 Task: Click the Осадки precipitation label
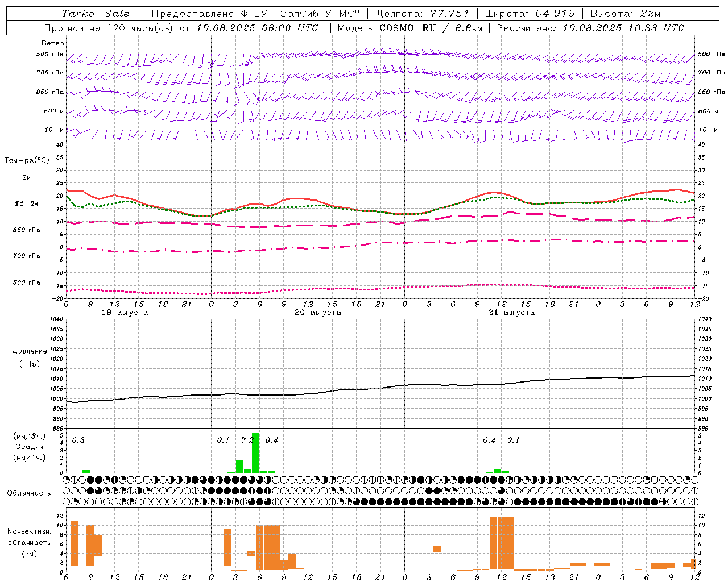(29, 447)
